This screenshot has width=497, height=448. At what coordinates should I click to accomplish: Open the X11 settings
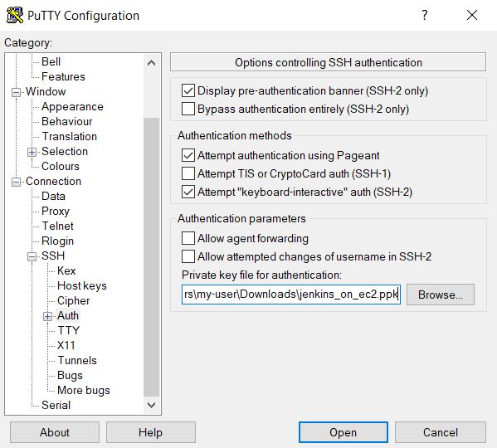(x=66, y=345)
